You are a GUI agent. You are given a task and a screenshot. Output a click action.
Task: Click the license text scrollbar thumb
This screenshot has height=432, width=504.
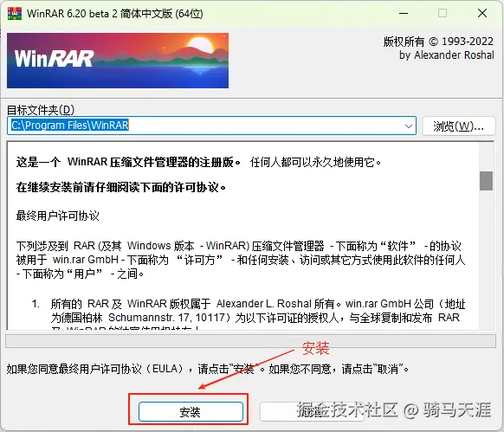(x=486, y=181)
